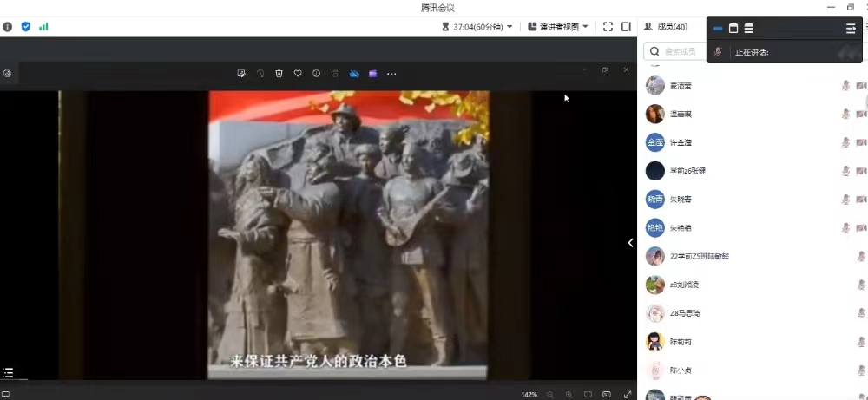Viewport: 868px width, 400px height.
Task: Open the 演讲者视图 view dropdown
Action: 558,27
